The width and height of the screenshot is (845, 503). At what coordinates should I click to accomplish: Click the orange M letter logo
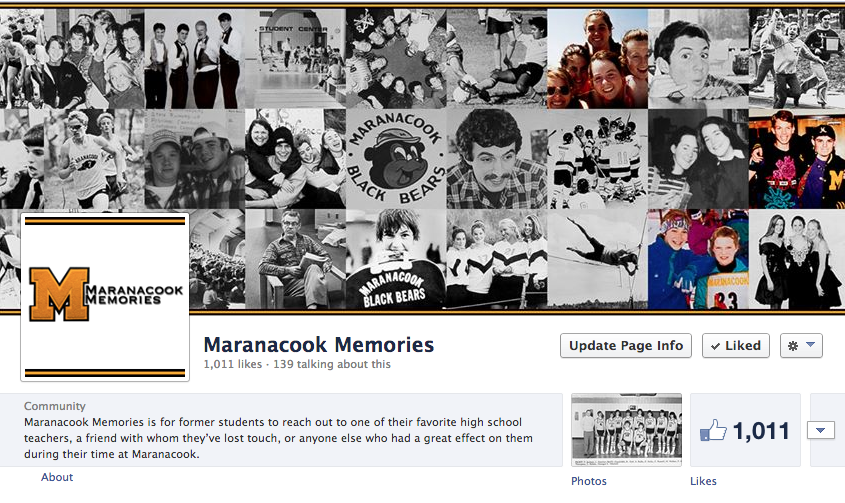[x=59, y=294]
